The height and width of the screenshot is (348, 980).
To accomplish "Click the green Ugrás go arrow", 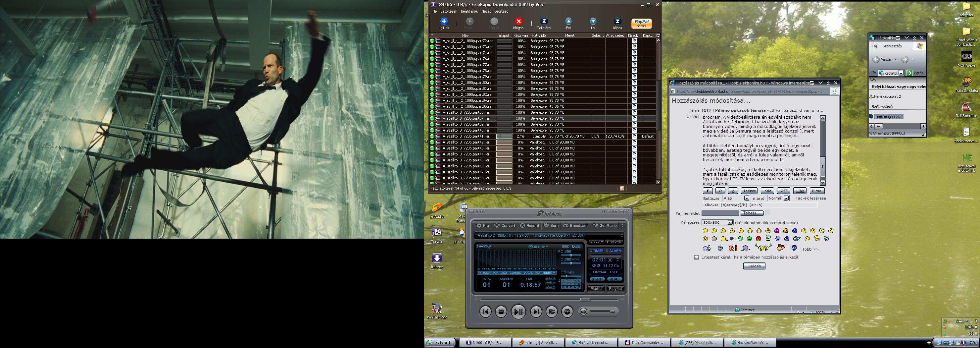I will pos(909,73).
